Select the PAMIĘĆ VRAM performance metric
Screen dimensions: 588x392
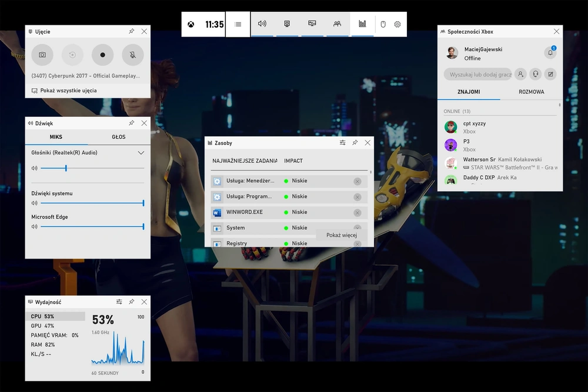point(55,335)
